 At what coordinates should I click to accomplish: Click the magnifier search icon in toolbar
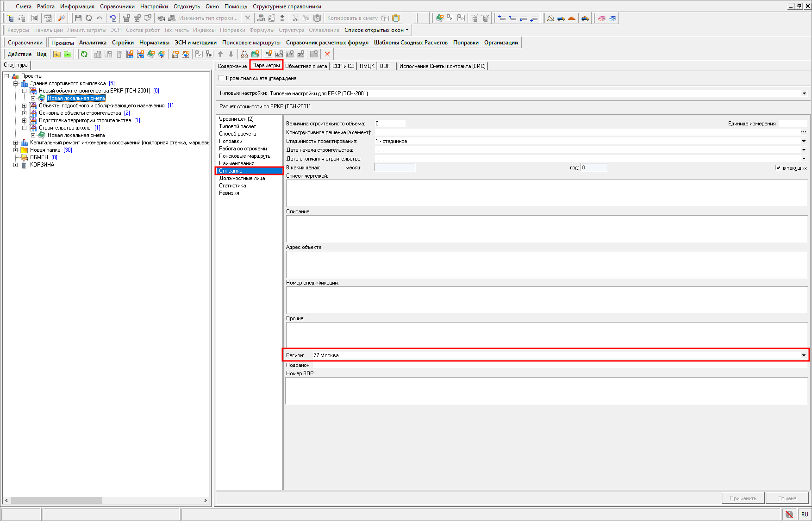pos(61,18)
